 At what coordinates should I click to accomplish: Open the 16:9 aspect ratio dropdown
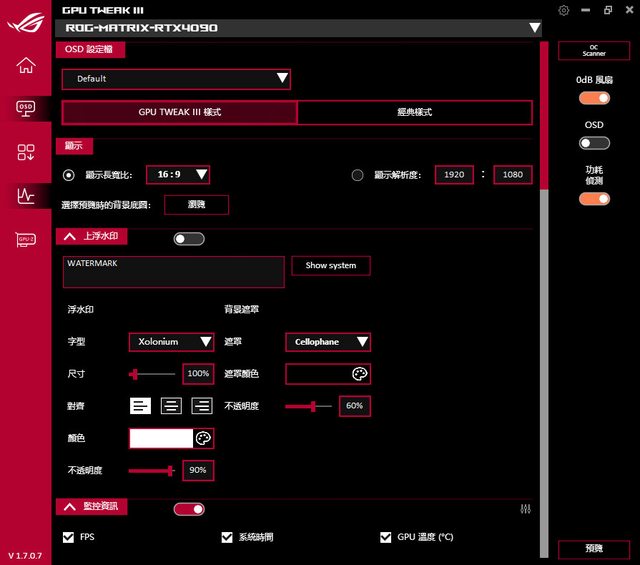178,175
